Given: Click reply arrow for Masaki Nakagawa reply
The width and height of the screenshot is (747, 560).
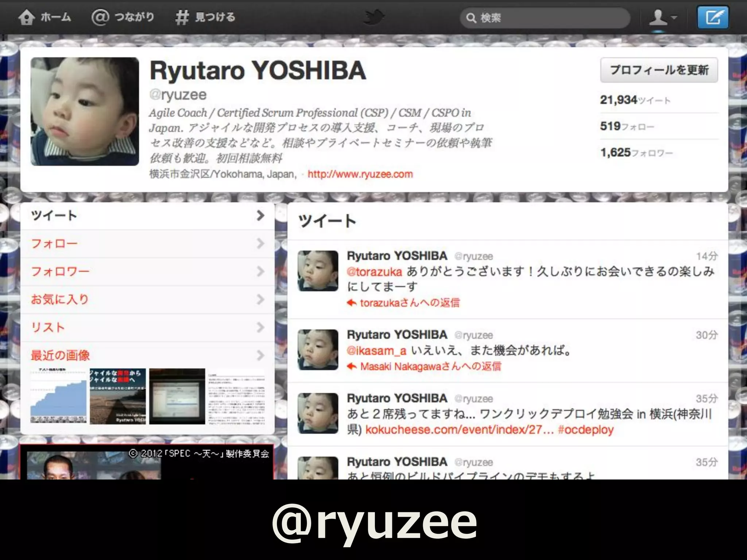Looking at the screenshot, I should point(352,366).
